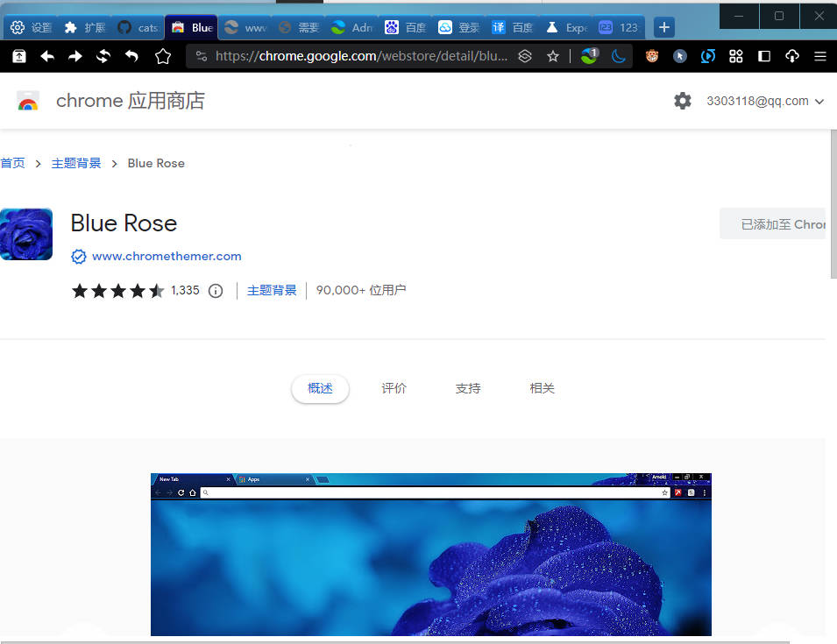Switch to the 需要 tab
This screenshot has height=644, width=837.
click(x=298, y=27)
